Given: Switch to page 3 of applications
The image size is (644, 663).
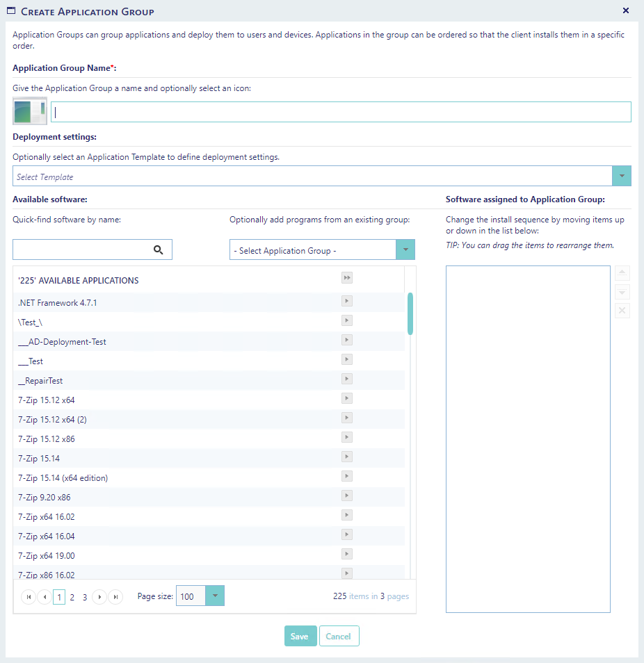Looking at the screenshot, I should tap(85, 597).
